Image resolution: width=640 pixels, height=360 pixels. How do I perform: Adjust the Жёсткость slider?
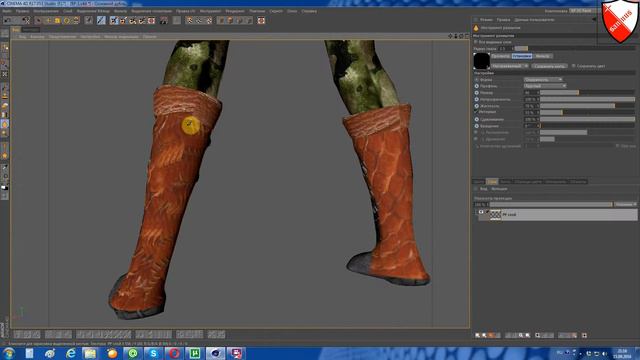pos(588,106)
